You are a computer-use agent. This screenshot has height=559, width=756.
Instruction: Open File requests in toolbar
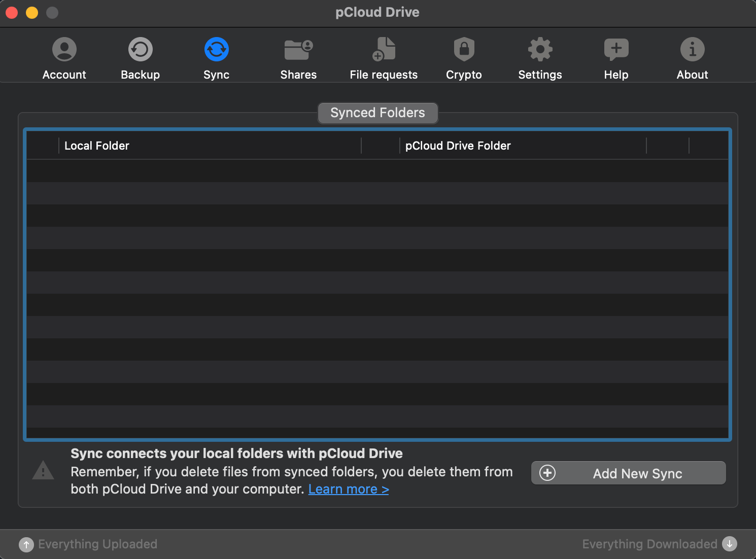pyautogui.click(x=384, y=50)
